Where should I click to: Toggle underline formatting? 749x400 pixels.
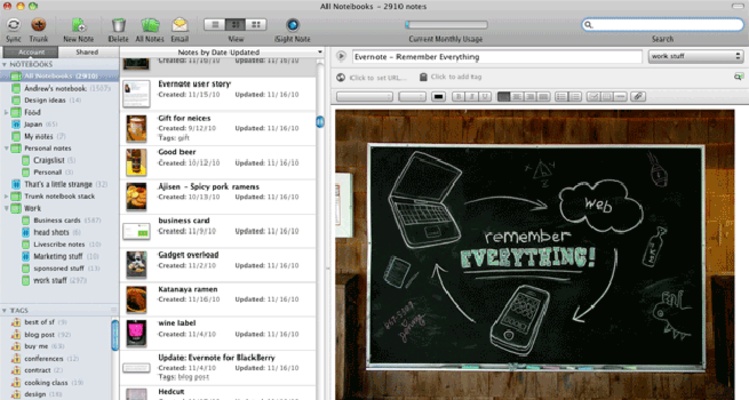pyautogui.click(x=485, y=97)
